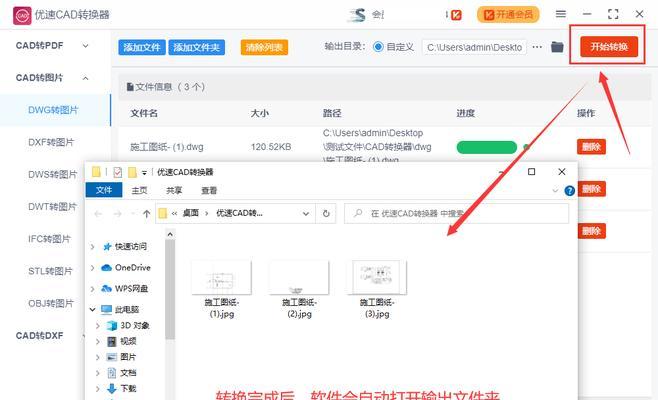Click the OneDrive cloud icon
The height and width of the screenshot is (400, 658).
click(107, 268)
